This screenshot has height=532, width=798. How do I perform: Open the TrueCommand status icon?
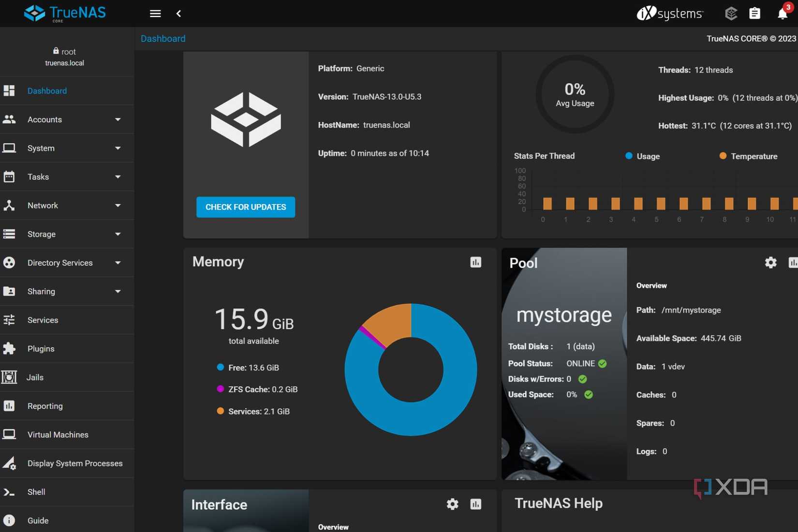tap(731, 14)
